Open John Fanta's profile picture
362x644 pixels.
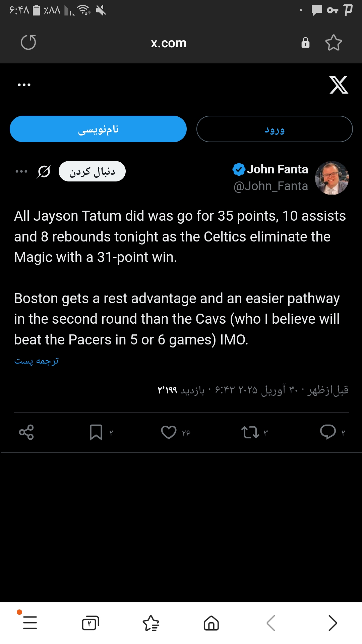[x=332, y=178]
